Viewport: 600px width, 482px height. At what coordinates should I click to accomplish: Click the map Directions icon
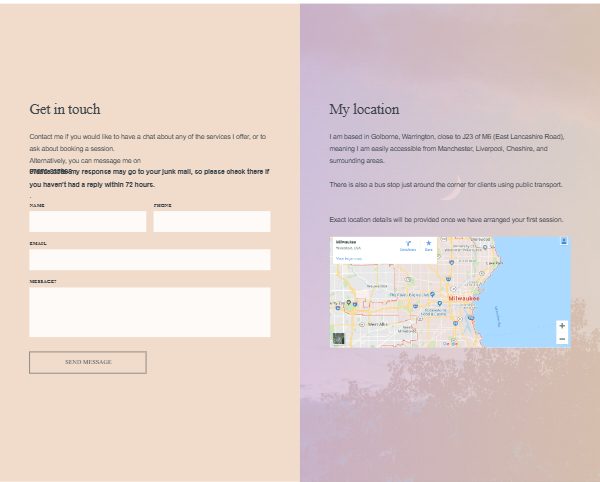[407, 244]
